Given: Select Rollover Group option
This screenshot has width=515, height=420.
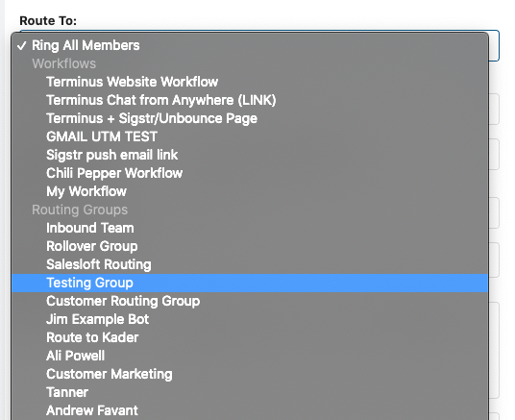Looking at the screenshot, I should (250, 246).
